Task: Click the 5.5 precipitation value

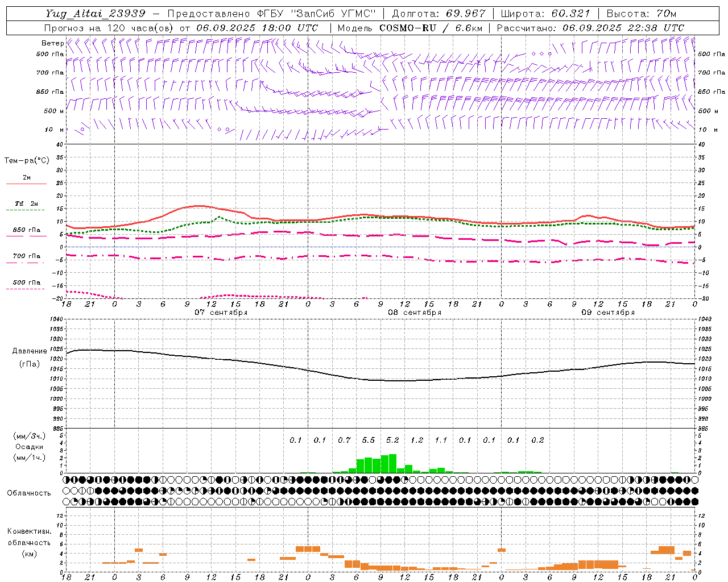Action: coord(368,440)
